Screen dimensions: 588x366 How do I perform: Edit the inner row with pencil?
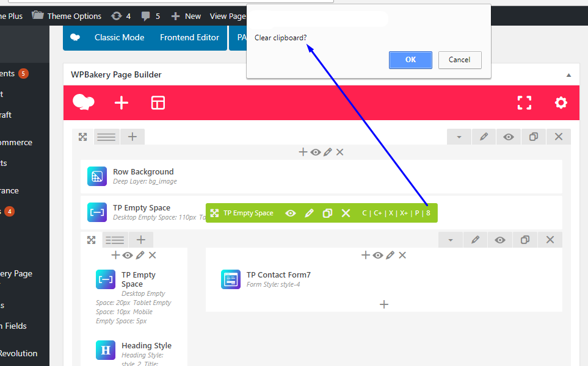(x=475, y=240)
